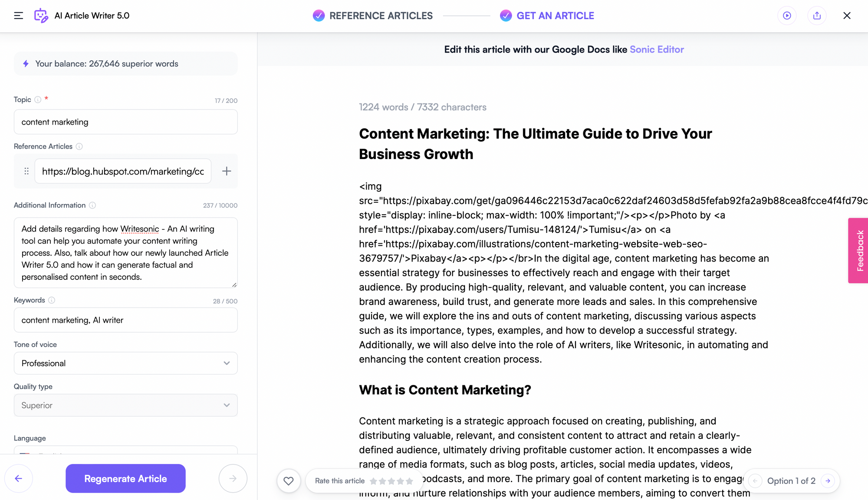Click the history/clock icon in top right

pos(787,16)
